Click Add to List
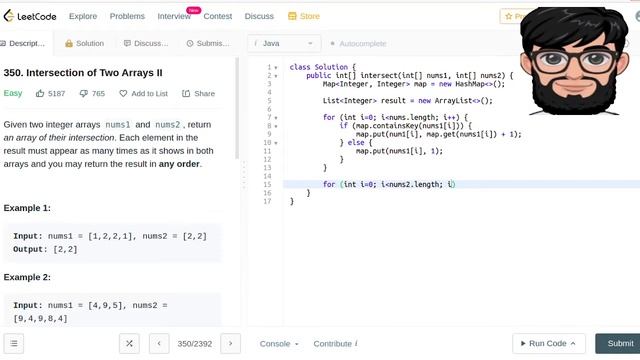This screenshot has width=640, height=360. (149, 93)
